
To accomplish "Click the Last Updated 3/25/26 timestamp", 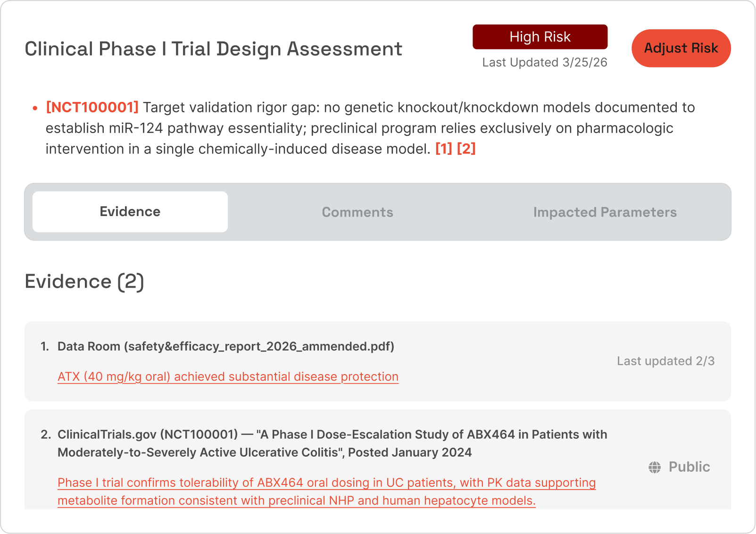I will 540,62.
